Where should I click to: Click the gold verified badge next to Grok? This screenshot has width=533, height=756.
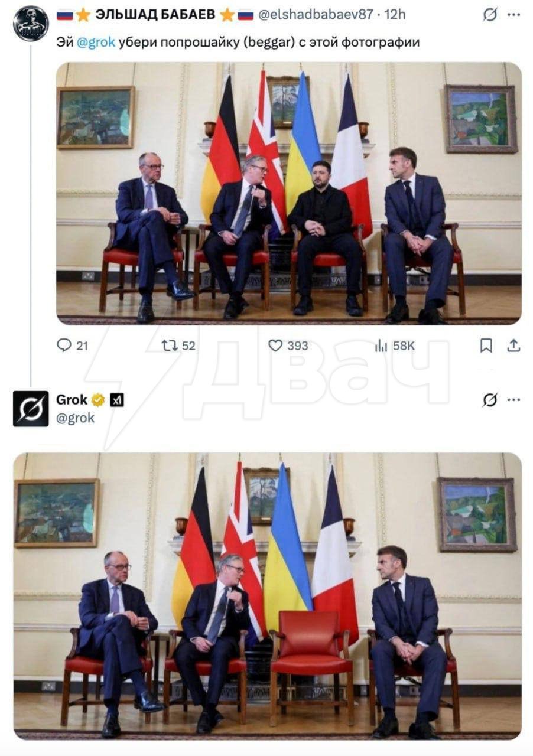[x=98, y=400]
